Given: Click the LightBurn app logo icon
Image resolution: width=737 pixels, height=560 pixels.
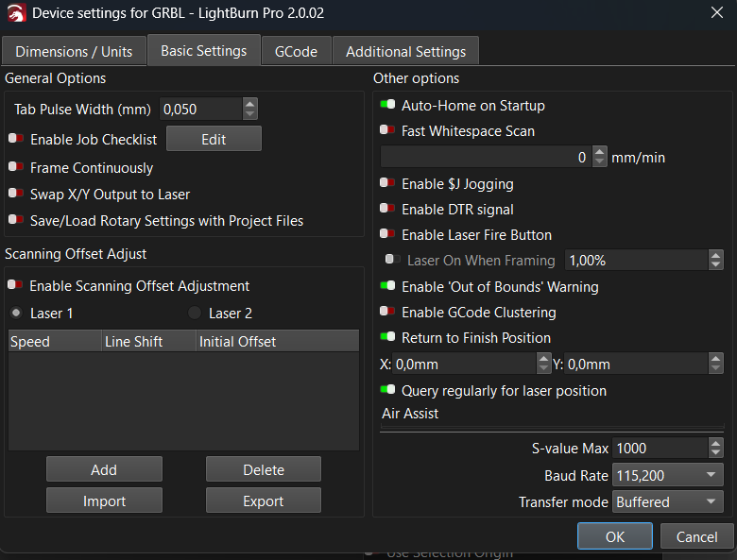Looking at the screenshot, I should [x=16, y=12].
